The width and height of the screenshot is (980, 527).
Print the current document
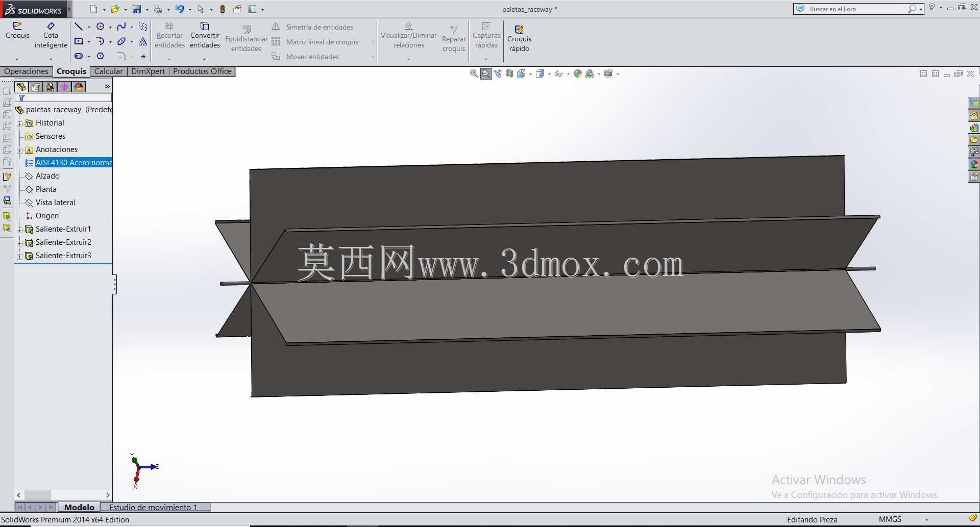(x=158, y=9)
